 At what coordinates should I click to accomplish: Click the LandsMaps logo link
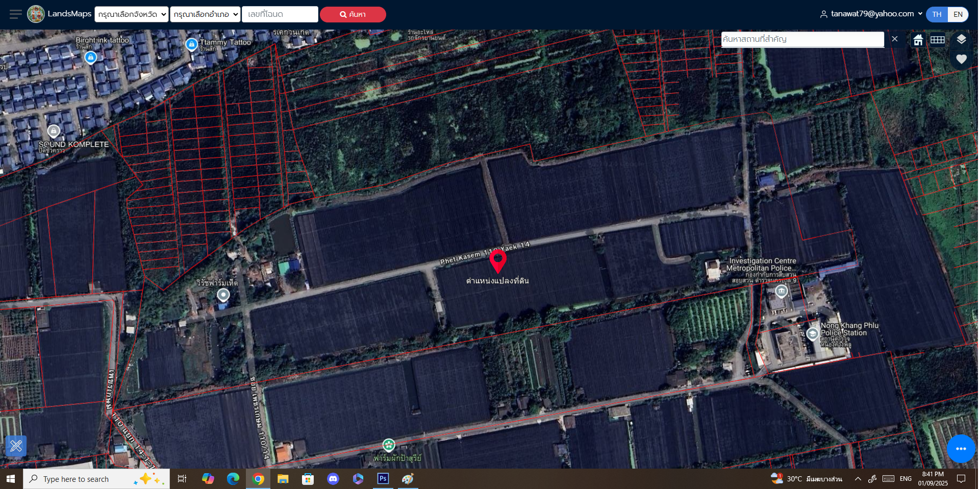[59, 14]
